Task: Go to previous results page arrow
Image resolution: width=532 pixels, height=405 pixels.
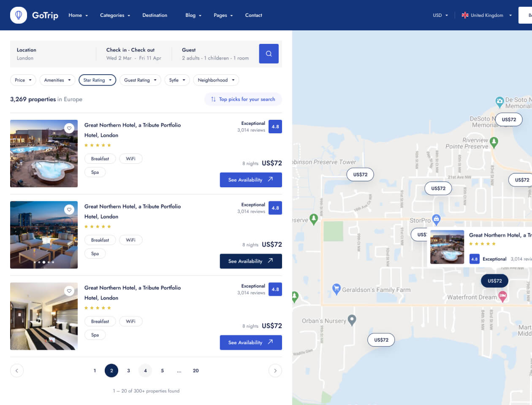Action: point(17,370)
